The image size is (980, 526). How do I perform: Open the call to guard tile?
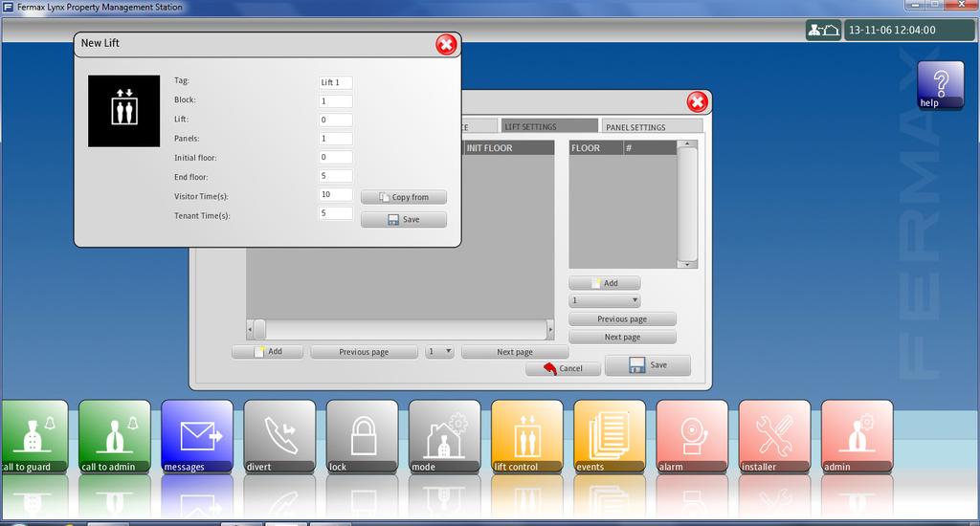click(x=34, y=436)
